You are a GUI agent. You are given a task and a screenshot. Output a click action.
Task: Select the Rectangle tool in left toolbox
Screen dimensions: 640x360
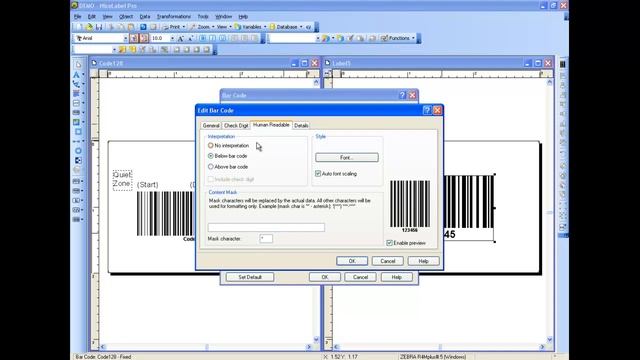coord(78,132)
